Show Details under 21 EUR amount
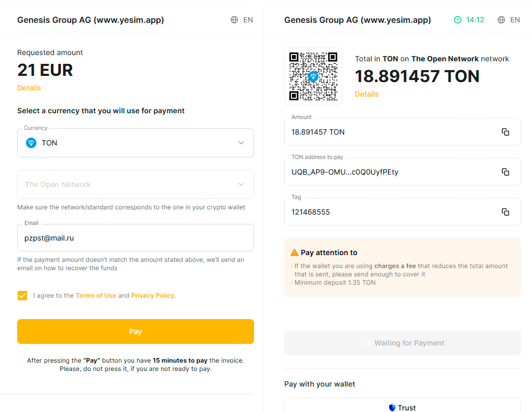Image resolution: width=532 pixels, height=412 pixels. click(29, 88)
